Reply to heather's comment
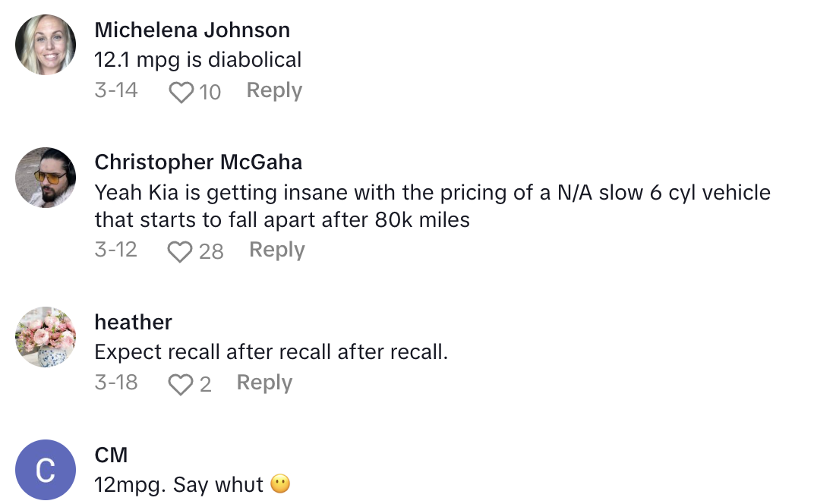 pos(263,383)
